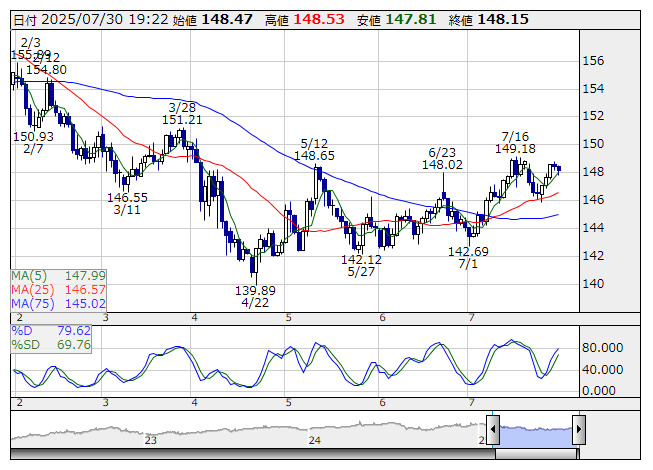The height and width of the screenshot is (470, 653).
Task: Click the %SD stochastic legend value
Action: pos(74,345)
